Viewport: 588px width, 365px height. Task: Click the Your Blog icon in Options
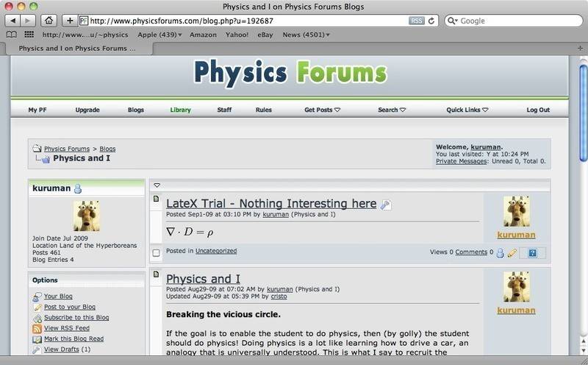coord(37,297)
